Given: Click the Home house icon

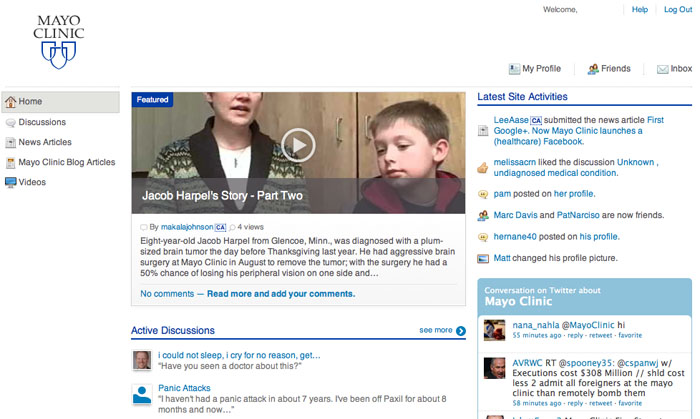Looking at the screenshot, I should click(x=10, y=102).
